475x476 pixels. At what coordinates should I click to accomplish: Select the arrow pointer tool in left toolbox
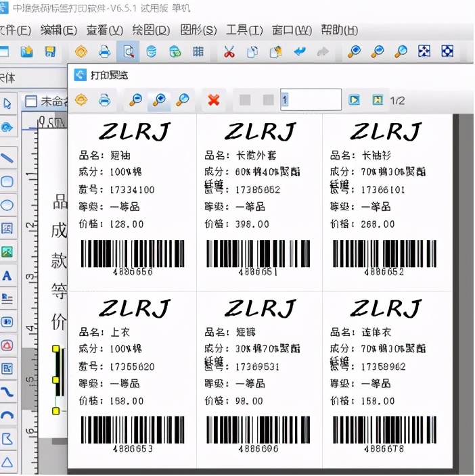[7, 103]
